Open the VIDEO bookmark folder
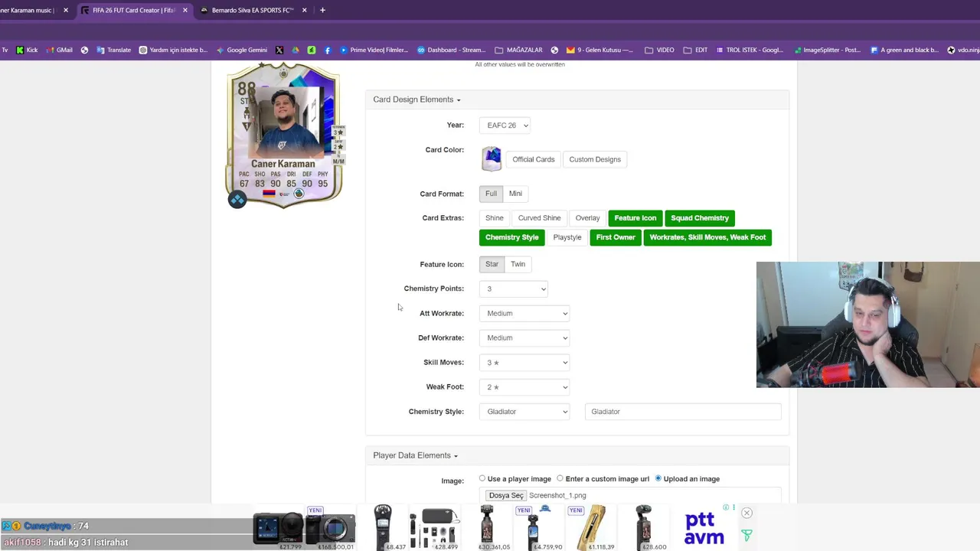The height and width of the screenshot is (551, 980). [x=659, y=50]
